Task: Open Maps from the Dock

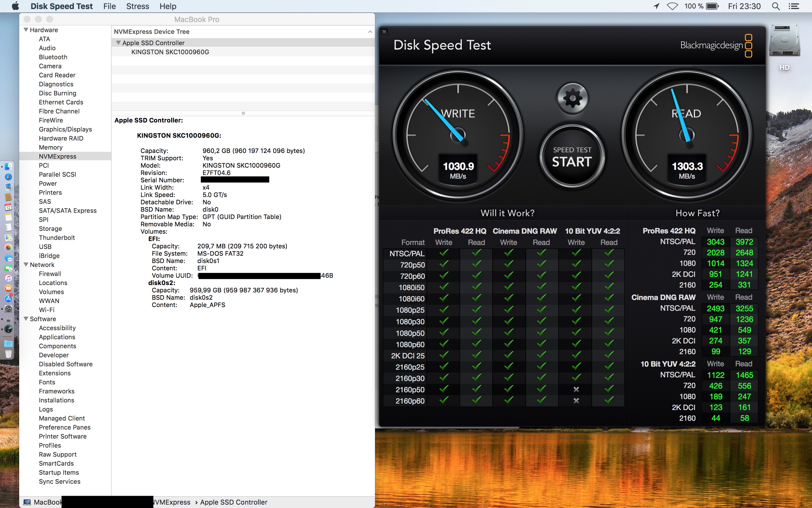Action: (8, 238)
